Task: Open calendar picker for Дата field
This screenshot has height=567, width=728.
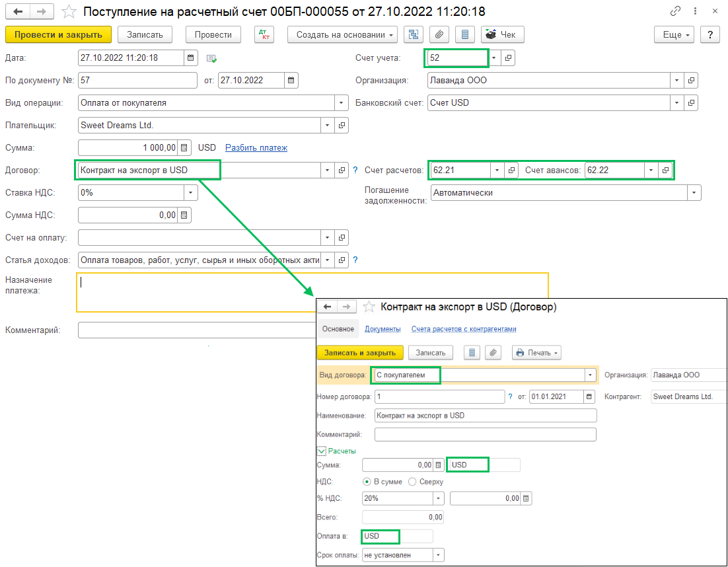Action: pos(191,57)
